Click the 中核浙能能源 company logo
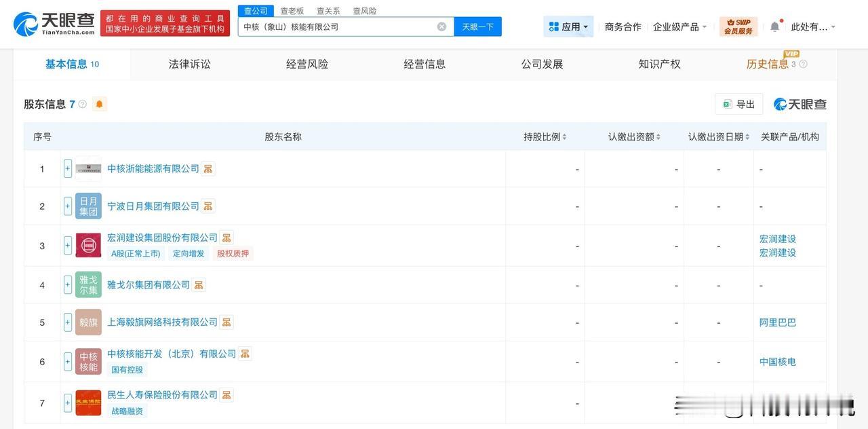The height and width of the screenshot is (429, 868). pos(88,168)
